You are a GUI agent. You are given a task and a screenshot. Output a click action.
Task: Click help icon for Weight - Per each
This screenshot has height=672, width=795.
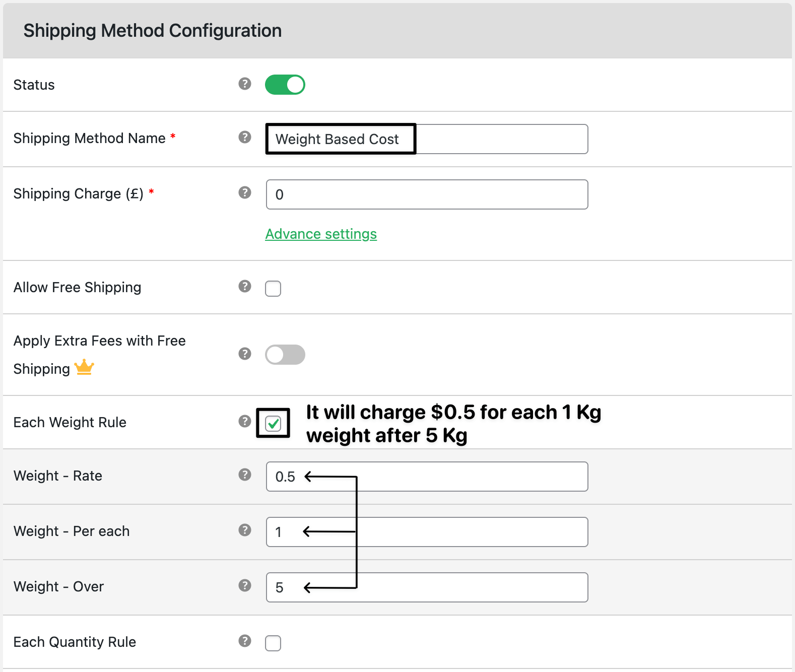245,530
